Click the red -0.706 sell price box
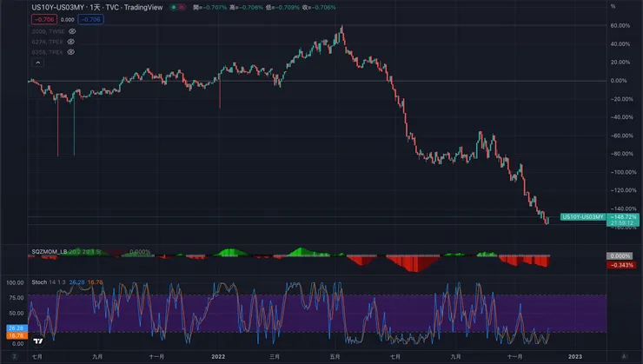This screenshot has height=364, width=643. click(44, 19)
